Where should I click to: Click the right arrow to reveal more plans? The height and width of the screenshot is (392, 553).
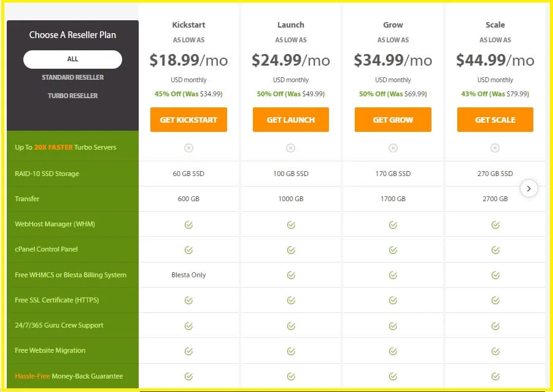(x=529, y=188)
